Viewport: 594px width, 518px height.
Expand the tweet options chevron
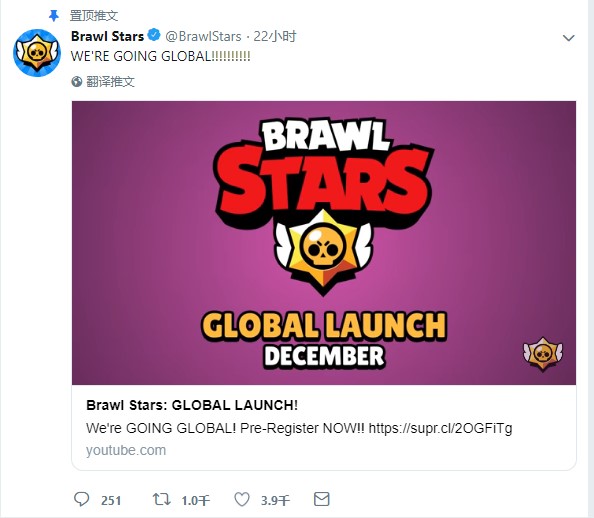(x=568, y=38)
